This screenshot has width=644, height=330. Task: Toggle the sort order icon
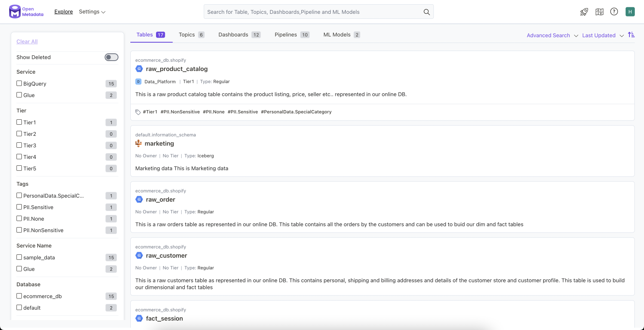pyautogui.click(x=631, y=35)
